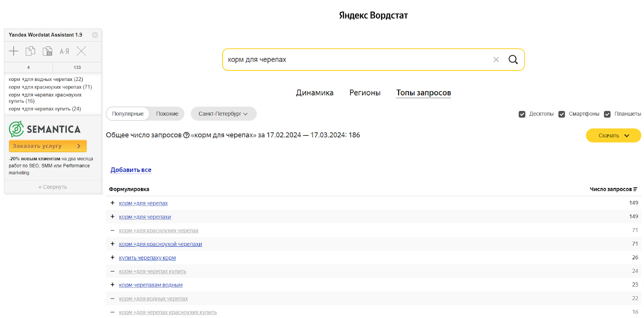Screen dimensions: 644x318
Task: Select Assistant entry 'корм +для черепах купить (24)'
Action: [45, 109]
